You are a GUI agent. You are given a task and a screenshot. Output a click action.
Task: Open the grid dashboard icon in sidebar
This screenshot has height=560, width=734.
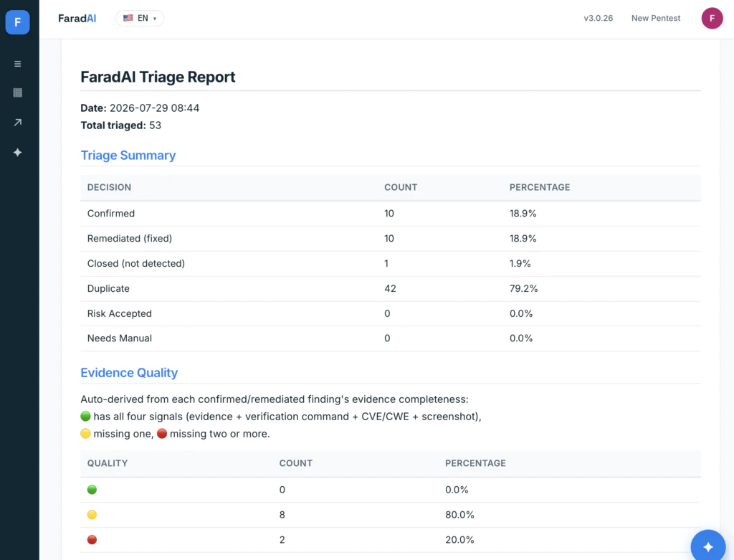pyautogui.click(x=18, y=92)
